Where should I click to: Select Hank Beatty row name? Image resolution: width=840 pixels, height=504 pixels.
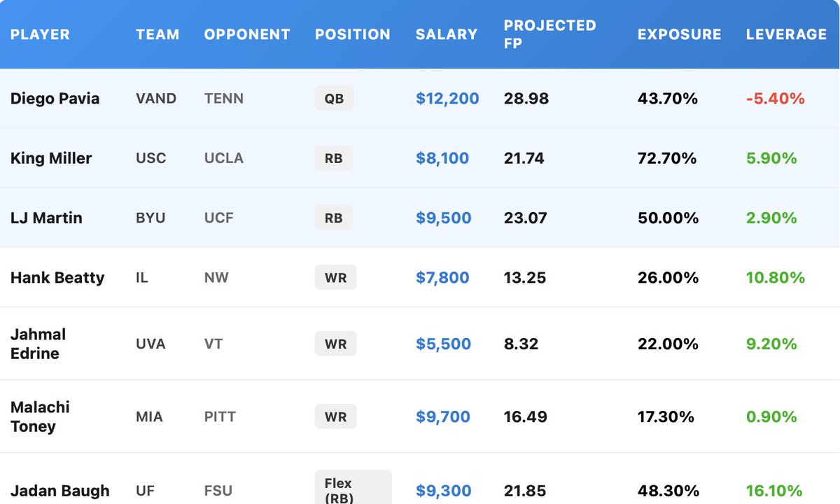[x=57, y=277]
